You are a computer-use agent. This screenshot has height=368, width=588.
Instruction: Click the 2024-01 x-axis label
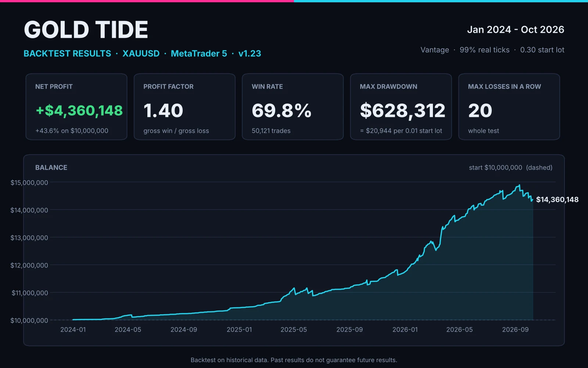73,329
